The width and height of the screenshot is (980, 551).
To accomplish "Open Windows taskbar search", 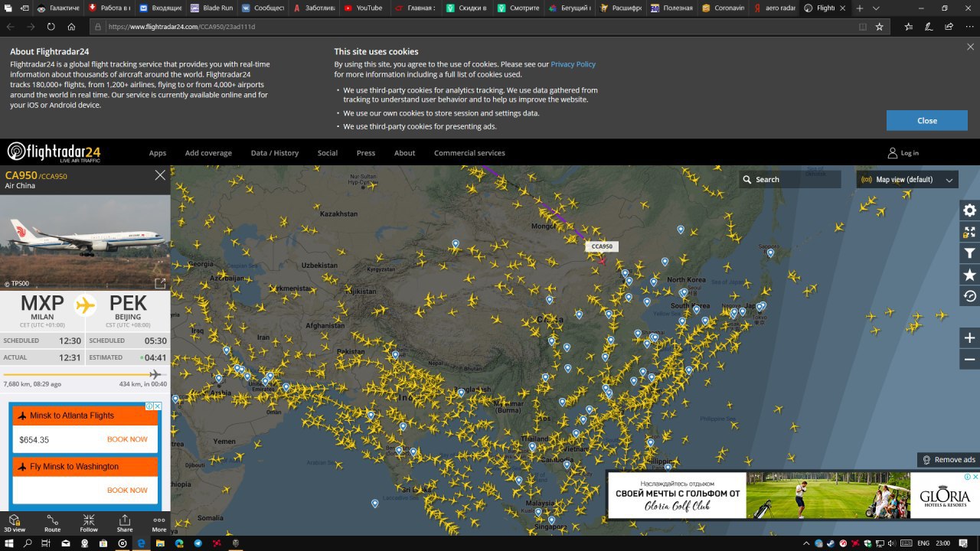I will 28,543.
